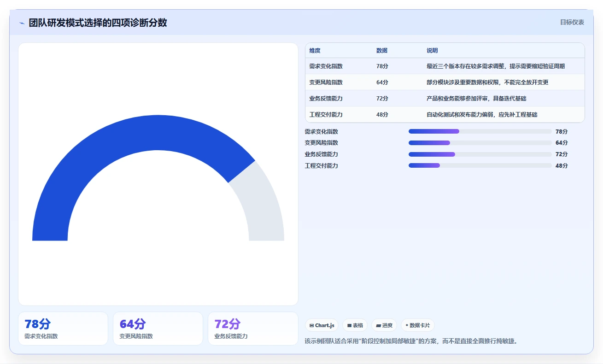603x364 pixels.
Task: Open the 78分 需求变化指数 summary card
Action: click(x=63, y=329)
